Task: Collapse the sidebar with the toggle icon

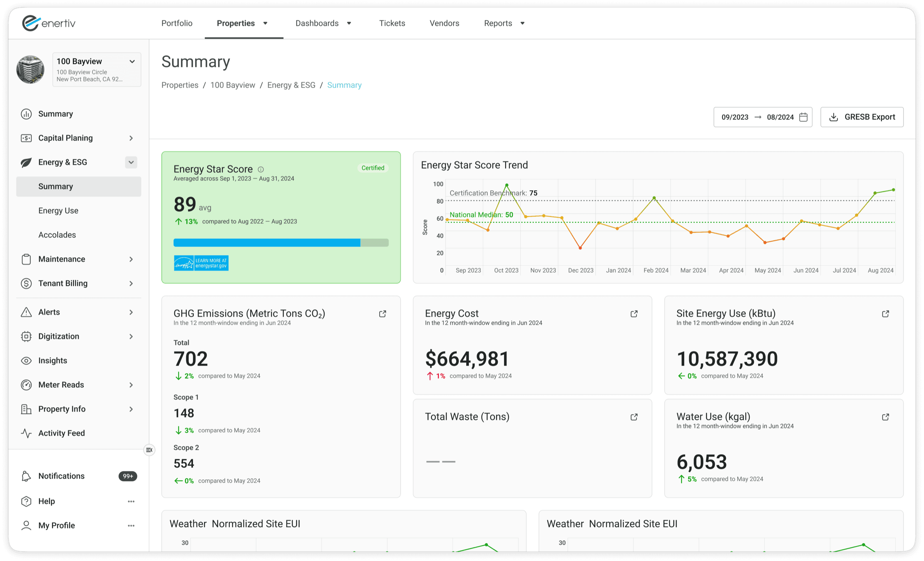Action: coord(149,450)
